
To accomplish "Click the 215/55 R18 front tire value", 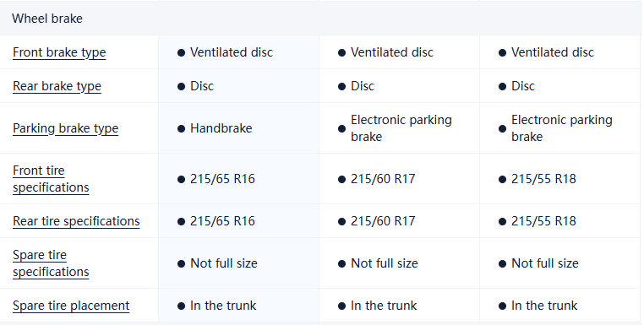I will 543,179.
